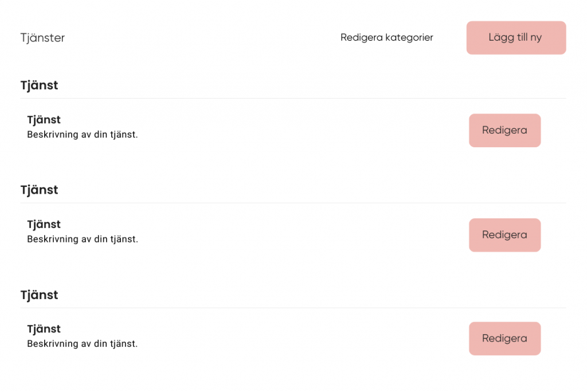Click blank header space between Tjänster and Redigera kategorier
The width and height of the screenshot is (587, 392).
pyautogui.click(x=201, y=38)
